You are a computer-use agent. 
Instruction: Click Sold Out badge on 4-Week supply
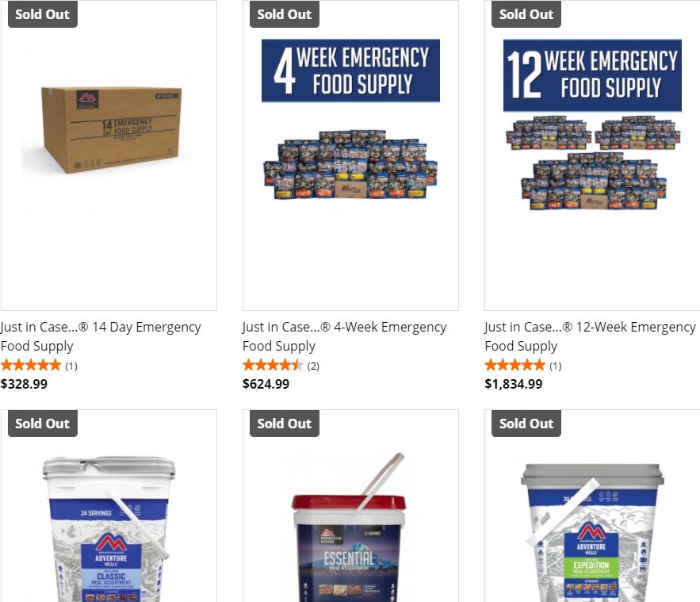tap(285, 13)
